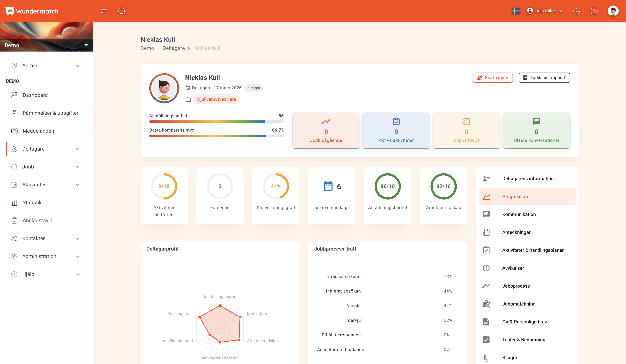Select Dashboard in the sidebar
Viewport: 626px width, 364px height.
point(35,95)
